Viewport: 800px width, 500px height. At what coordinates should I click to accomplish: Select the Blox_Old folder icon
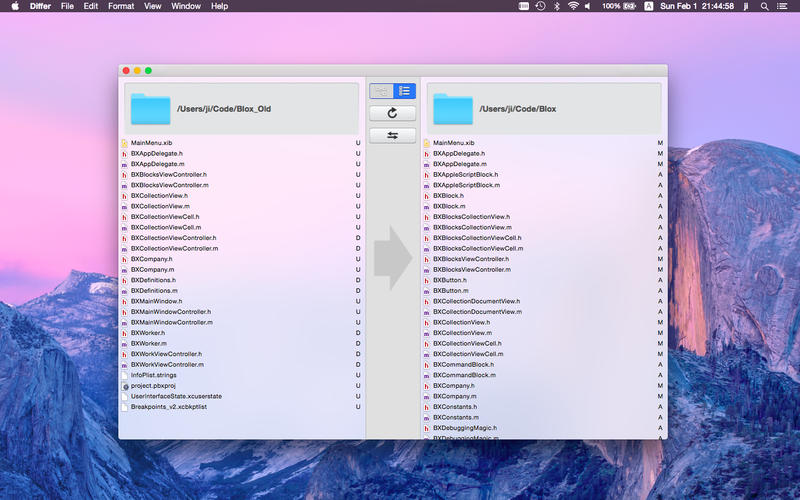(150, 109)
